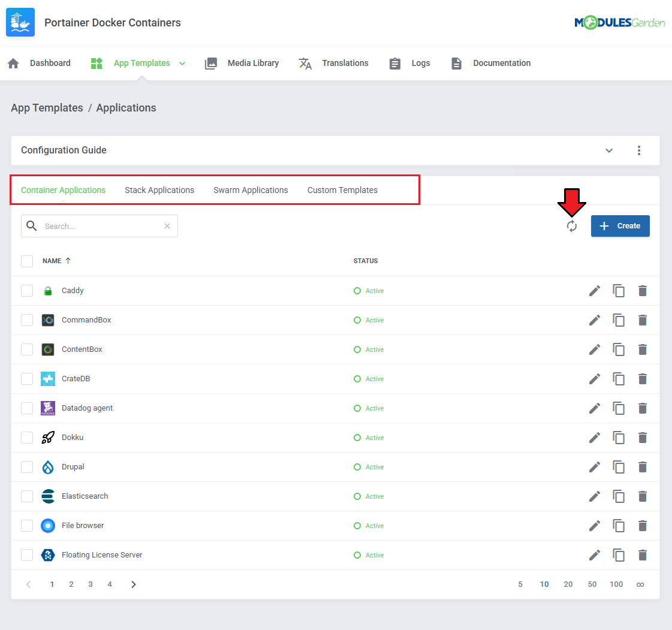
Task: Open the Configuration Guide three-dot menu
Action: [638, 150]
